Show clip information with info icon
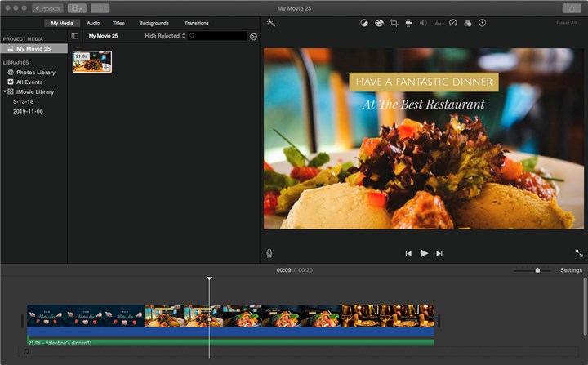Image resolution: width=588 pixels, height=365 pixels. point(482,23)
